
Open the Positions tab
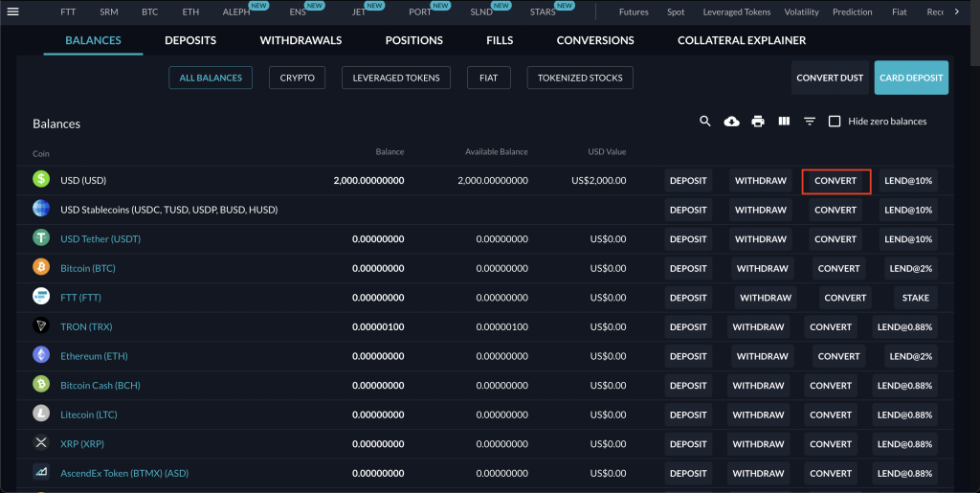point(413,40)
